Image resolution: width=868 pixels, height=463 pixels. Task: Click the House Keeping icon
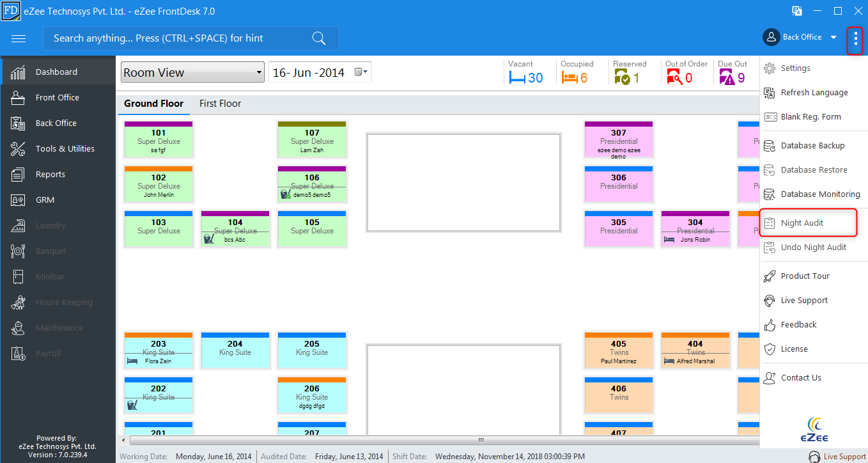[x=18, y=302]
